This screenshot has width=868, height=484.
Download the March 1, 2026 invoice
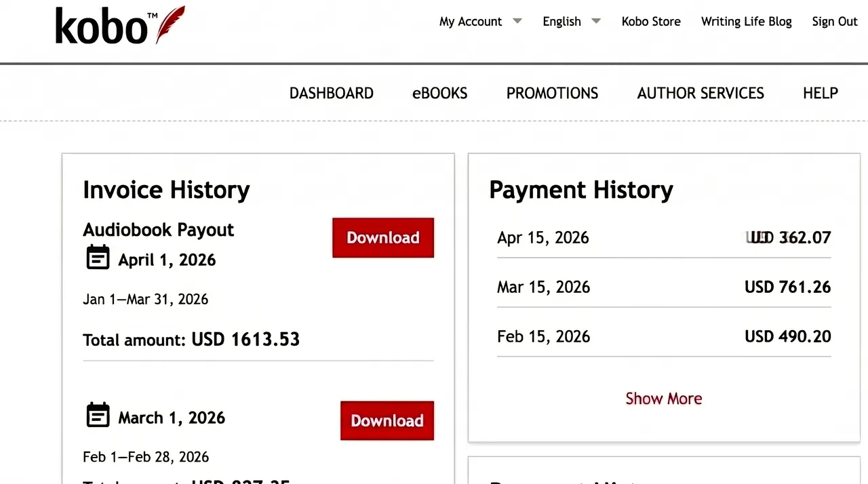387,421
